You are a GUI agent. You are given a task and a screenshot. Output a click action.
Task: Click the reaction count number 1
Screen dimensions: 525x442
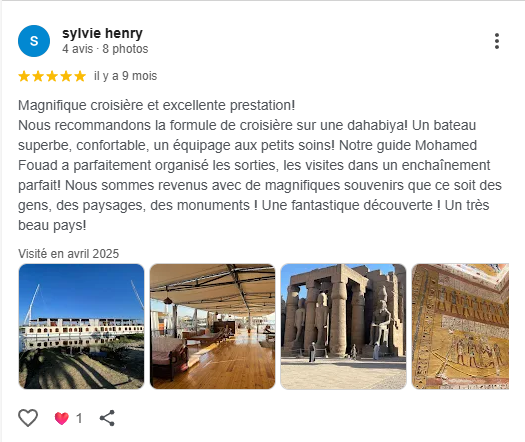click(x=79, y=418)
